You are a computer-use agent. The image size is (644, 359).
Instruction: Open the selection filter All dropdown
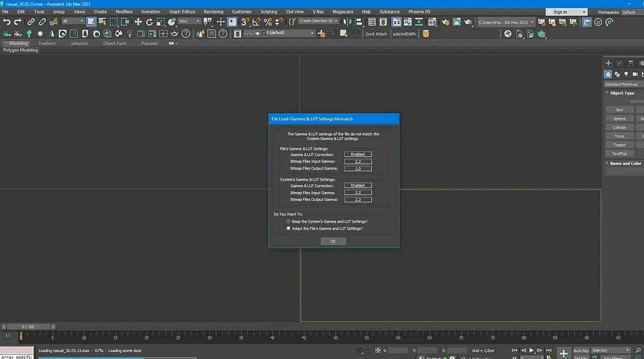(73, 21)
